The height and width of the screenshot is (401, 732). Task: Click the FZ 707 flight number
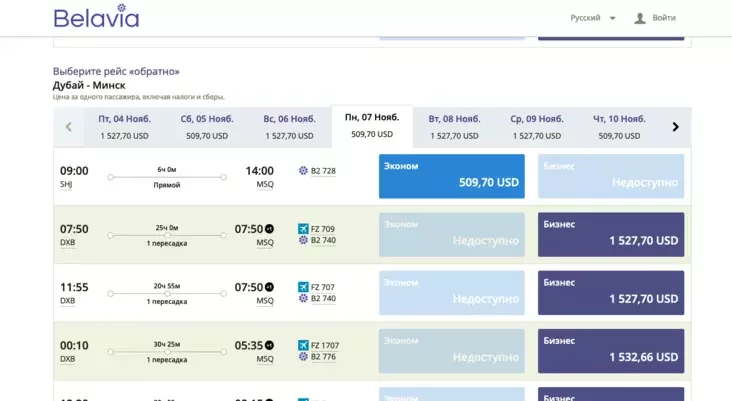[323, 288]
